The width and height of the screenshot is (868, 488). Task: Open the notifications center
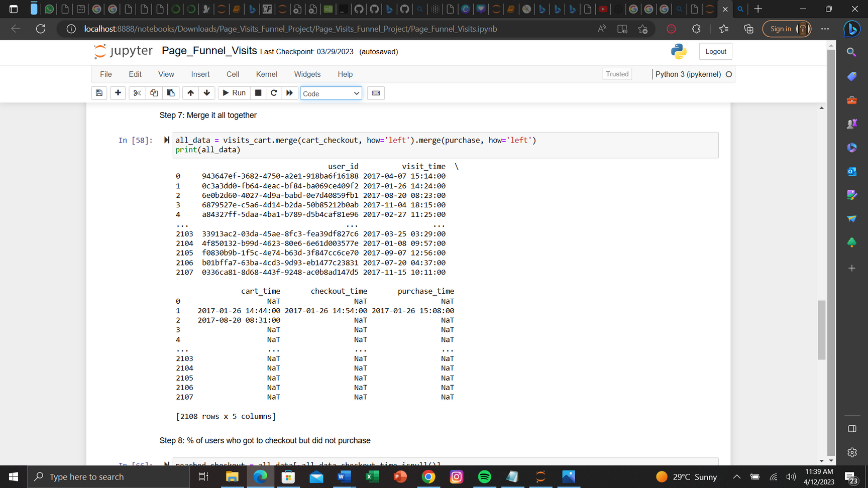851,477
